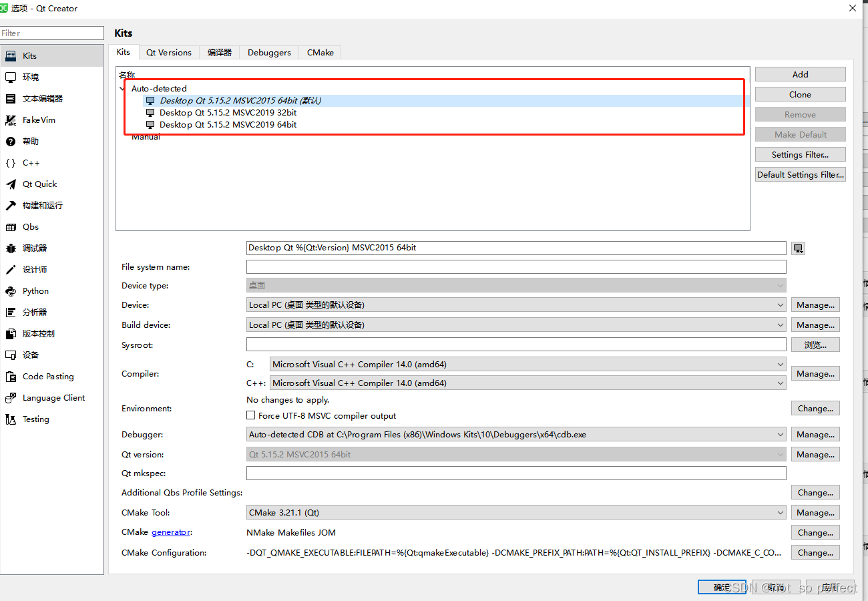
Task: Click Change button for CMake generator
Action: (x=815, y=532)
